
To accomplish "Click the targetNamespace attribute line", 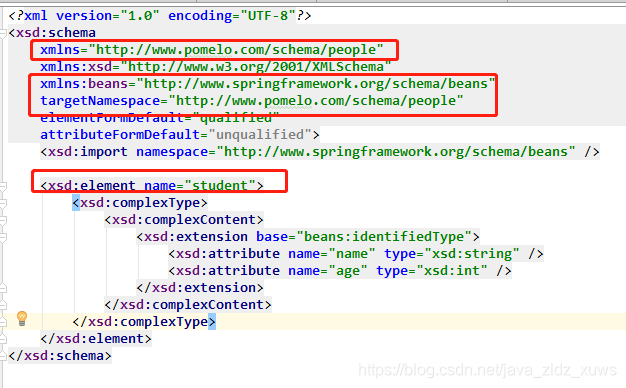I will pos(252,101).
